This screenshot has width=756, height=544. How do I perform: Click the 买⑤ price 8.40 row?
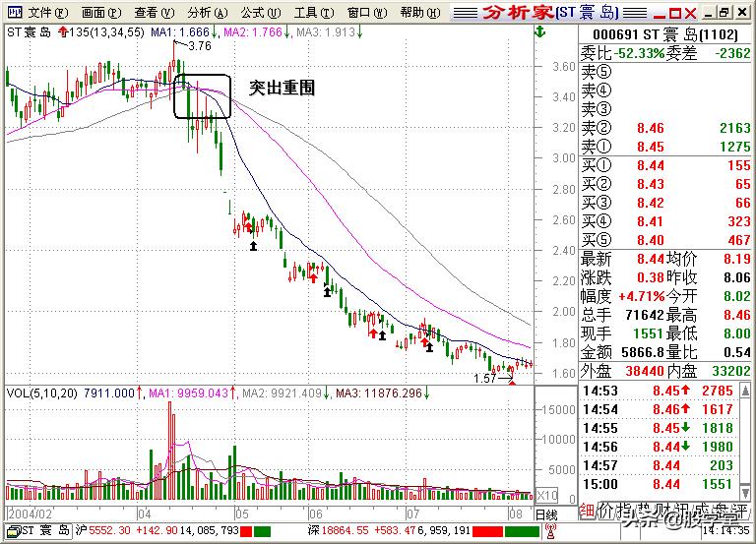tap(665, 240)
